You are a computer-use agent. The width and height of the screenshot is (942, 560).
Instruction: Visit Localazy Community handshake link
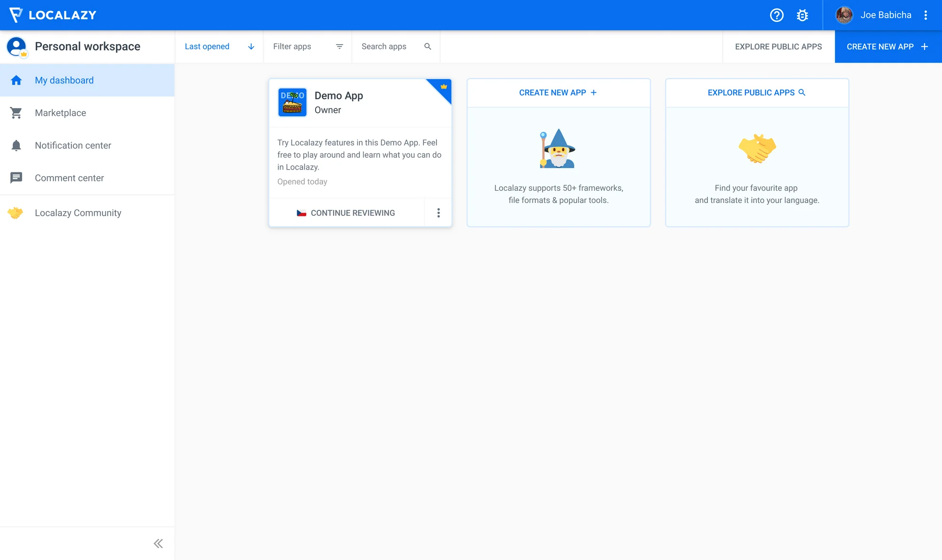(x=78, y=213)
